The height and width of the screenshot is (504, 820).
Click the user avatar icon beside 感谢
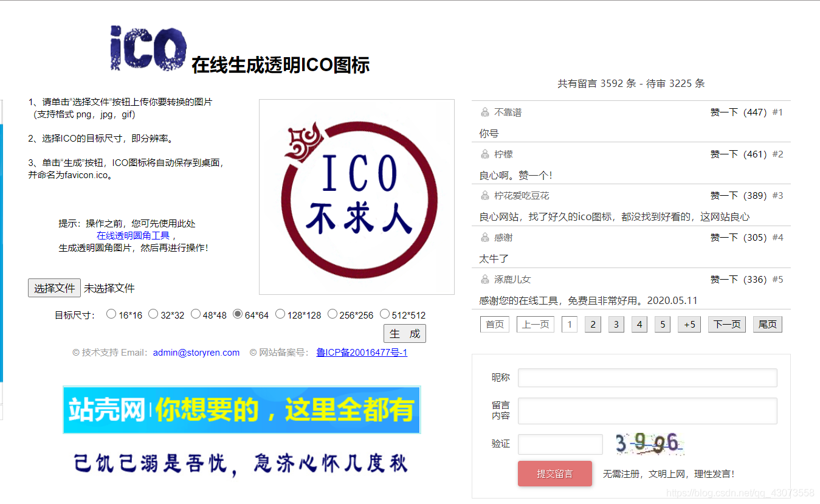[485, 238]
